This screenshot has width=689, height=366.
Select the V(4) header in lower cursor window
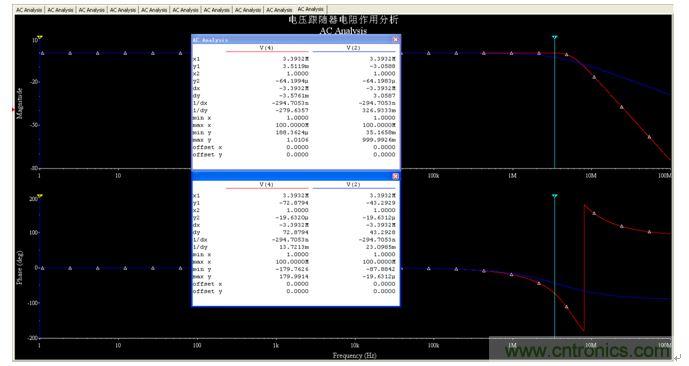click(x=266, y=185)
